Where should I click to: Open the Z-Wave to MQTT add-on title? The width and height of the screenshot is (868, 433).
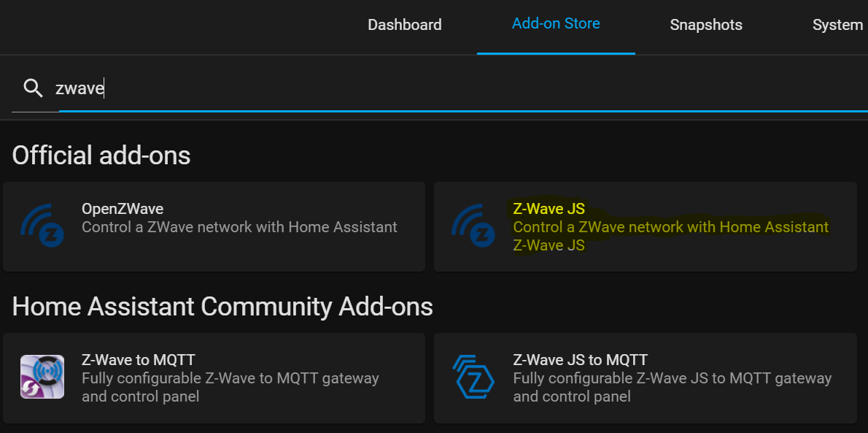coord(139,360)
